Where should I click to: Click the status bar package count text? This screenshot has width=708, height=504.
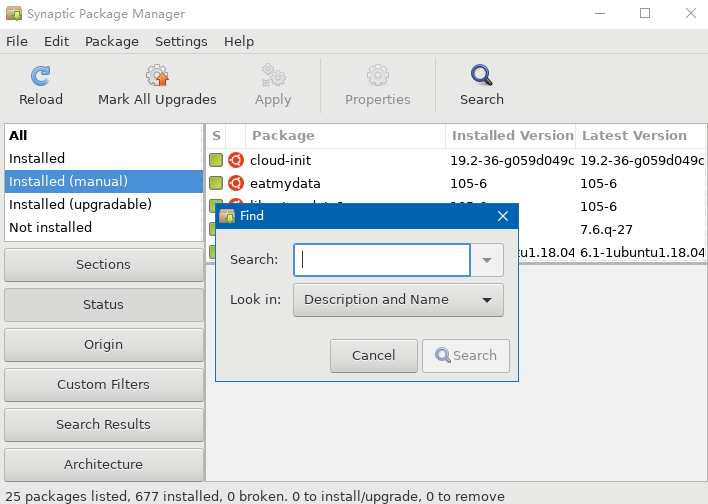pyautogui.click(x=255, y=496)
